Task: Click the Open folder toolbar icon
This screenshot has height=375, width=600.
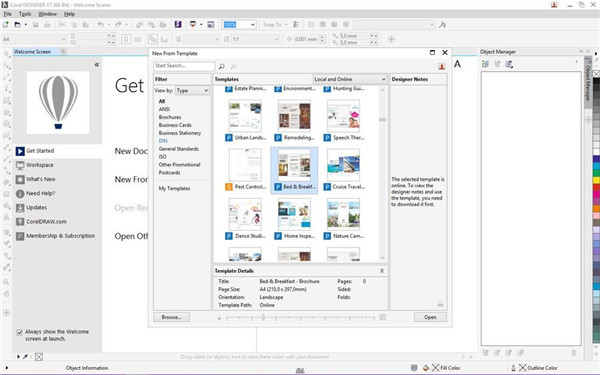Action: tap(17, 24)
